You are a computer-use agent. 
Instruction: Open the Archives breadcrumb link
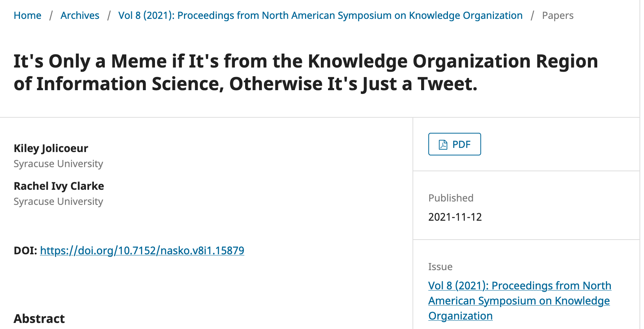pos(80,15)
